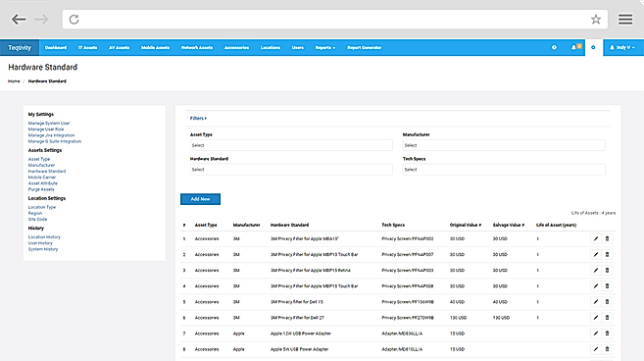
Task: Open Manage User Role in sidebar
Action: click(46, 129)
